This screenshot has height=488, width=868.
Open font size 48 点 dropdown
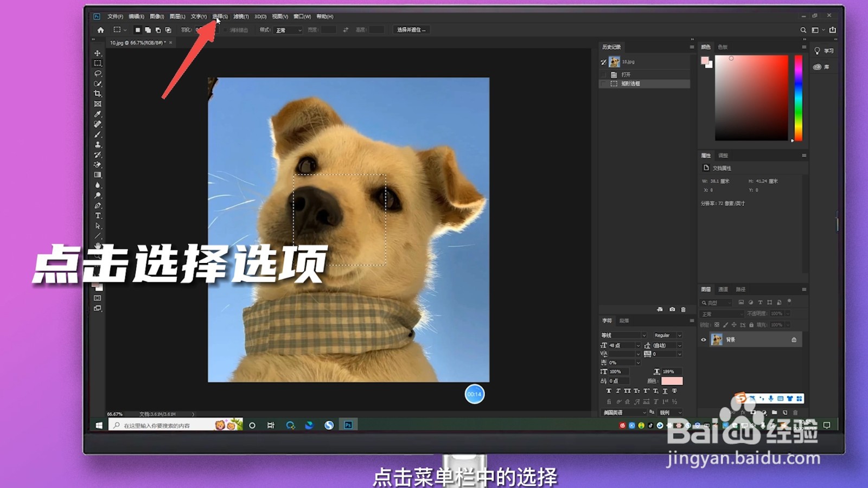click(x=624, y=345)
